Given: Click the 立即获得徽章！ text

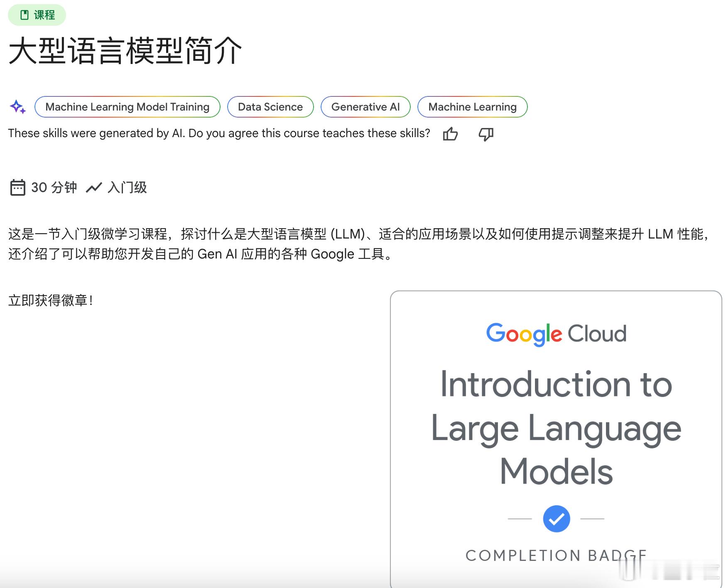Looking at the screenshot, I should (51, 300).
